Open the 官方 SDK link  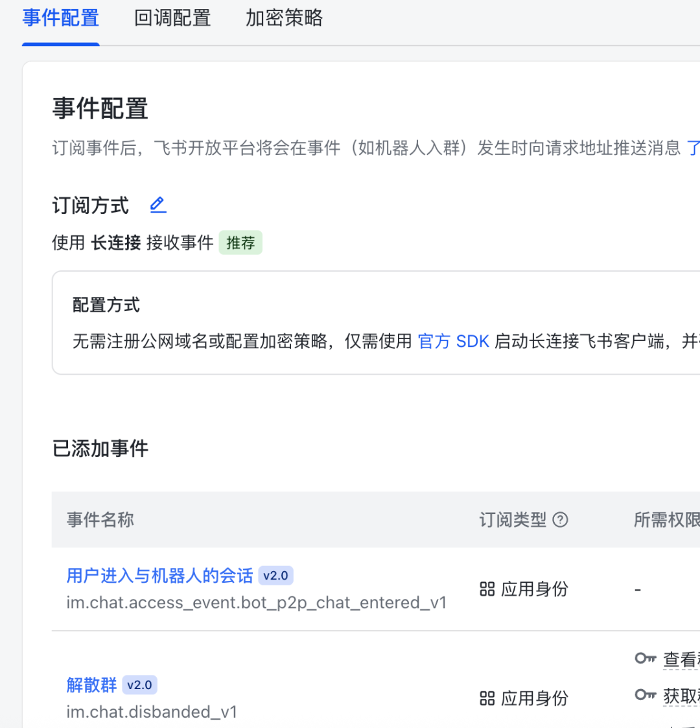tap(453, 341)
